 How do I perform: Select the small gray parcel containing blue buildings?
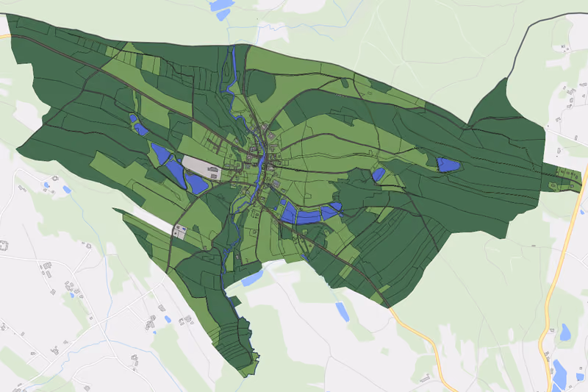(x=179, y=232)
